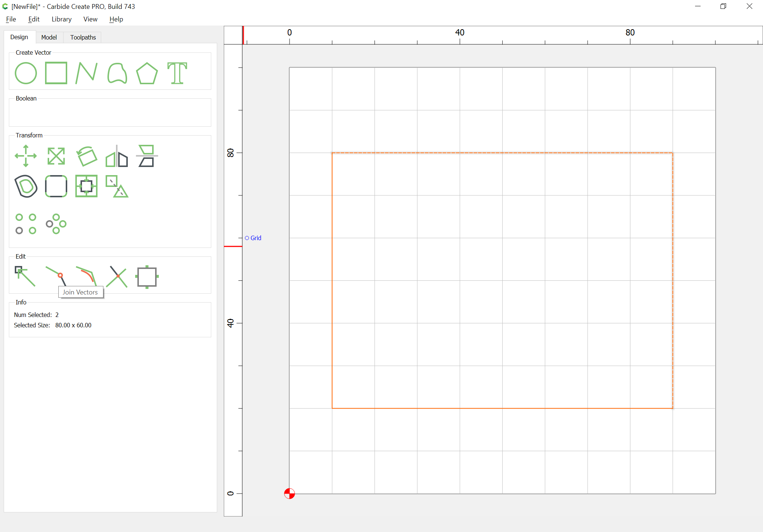Activate the Align Vectors tool
Viewport: 763px width, 532px height.
(147, 156)
